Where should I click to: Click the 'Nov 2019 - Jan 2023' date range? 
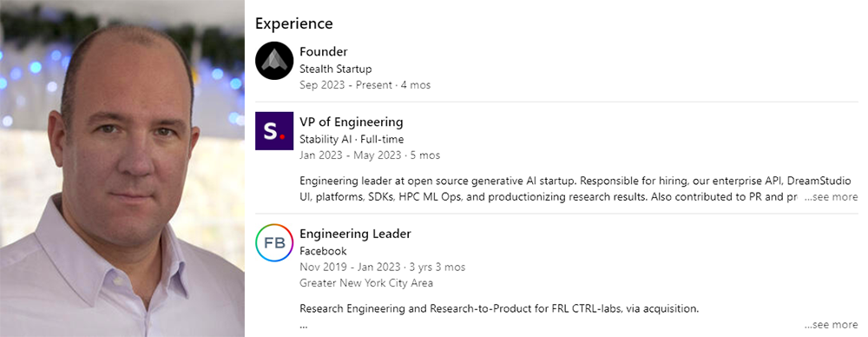[x=348, y=268]
